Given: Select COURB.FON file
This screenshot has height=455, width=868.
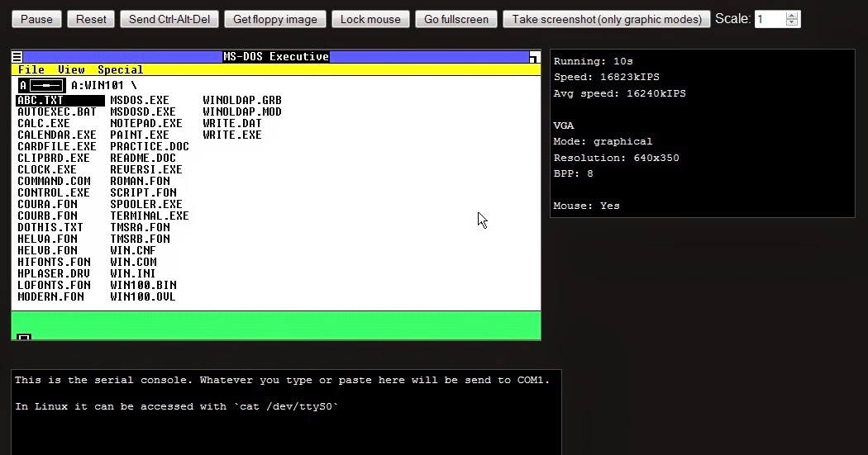Looking at the screenshot, I should click(47, 216).
